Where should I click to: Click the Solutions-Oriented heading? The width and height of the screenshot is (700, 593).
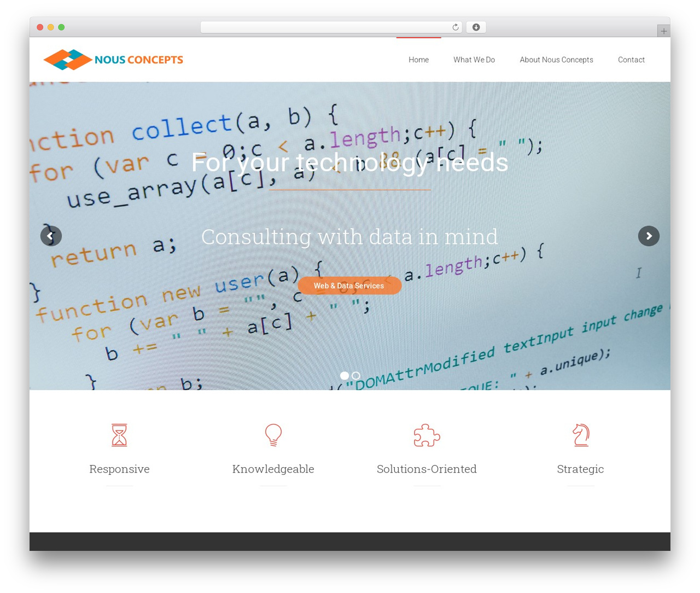427,469
